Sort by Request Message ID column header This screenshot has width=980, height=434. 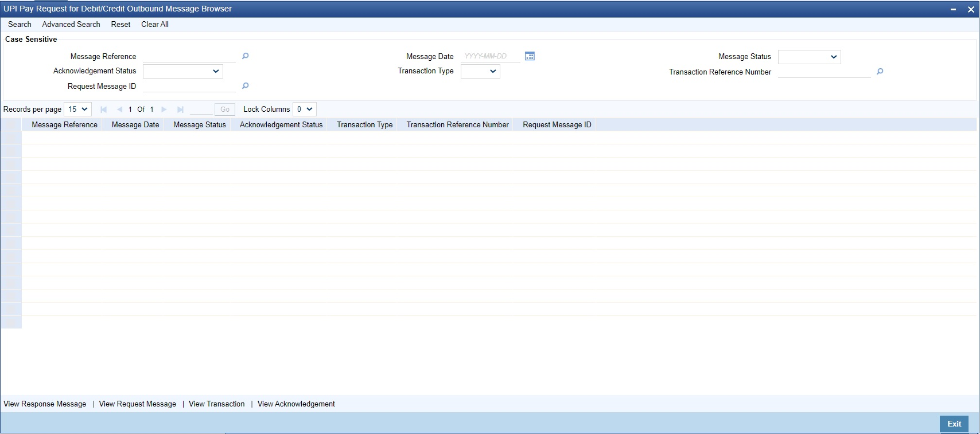(557, 124)
